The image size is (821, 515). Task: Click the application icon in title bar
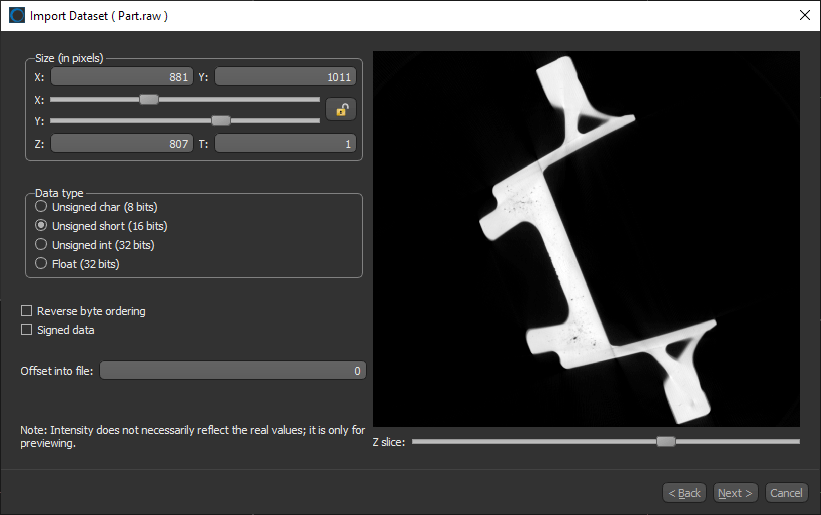(x=17, y=15)
